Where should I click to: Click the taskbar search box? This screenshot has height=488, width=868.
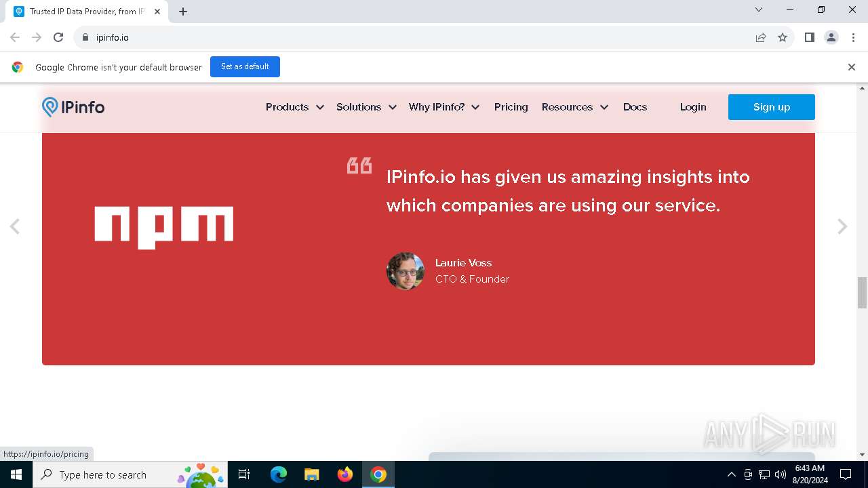131,474
